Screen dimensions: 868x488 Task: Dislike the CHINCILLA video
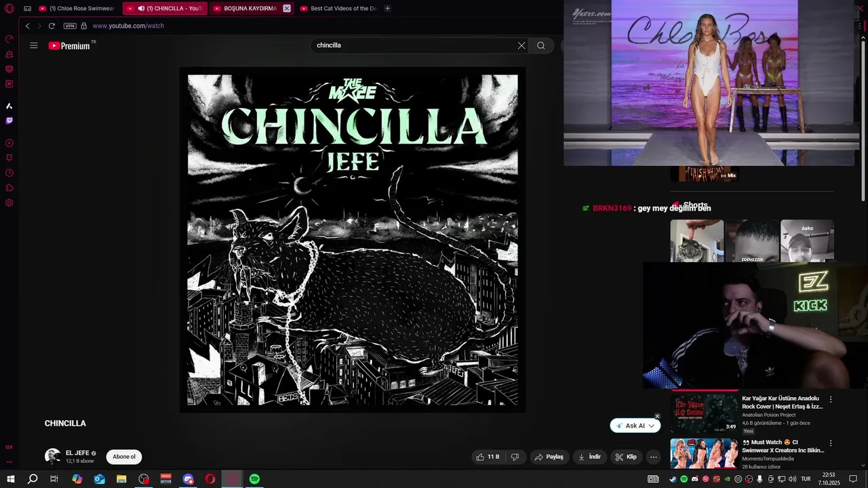[515, 457]
